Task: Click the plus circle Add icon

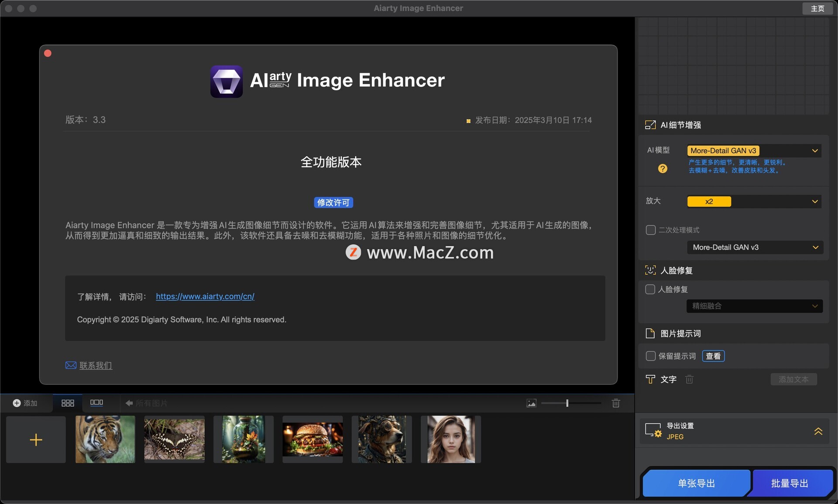Action: click(17, 403)
